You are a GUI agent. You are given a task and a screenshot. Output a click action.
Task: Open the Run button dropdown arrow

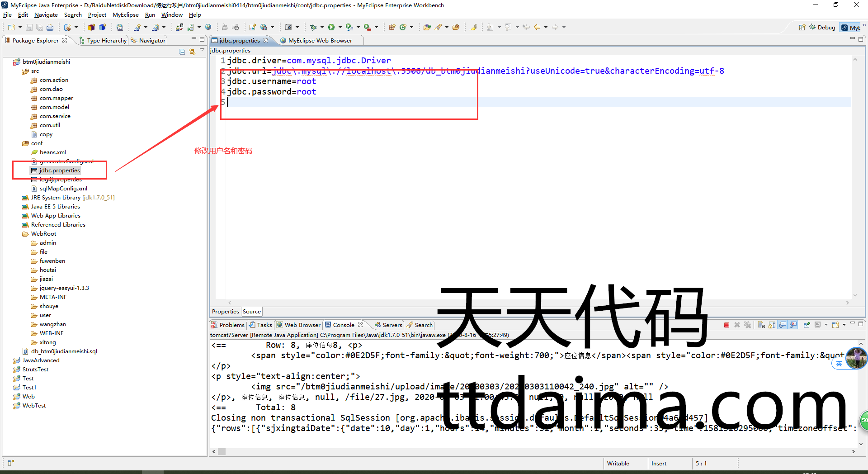pyautogui.click(x=340, y=27)
